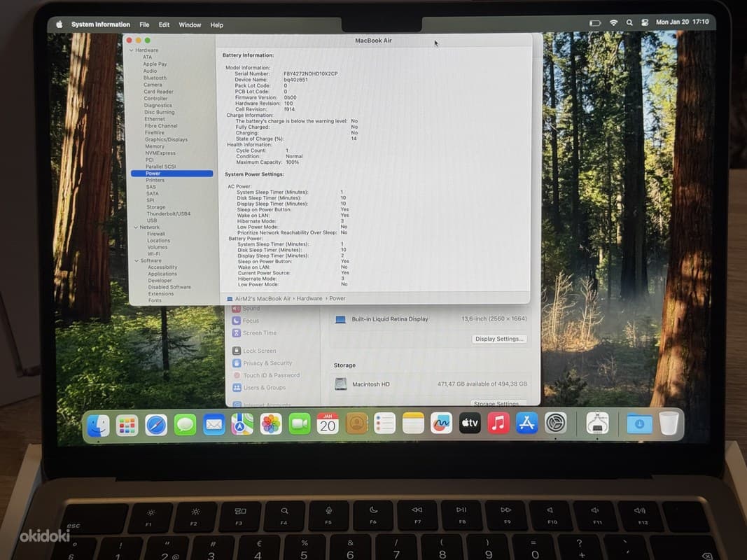Open the Window menu
Screen dimensions: 747x560
190,24
